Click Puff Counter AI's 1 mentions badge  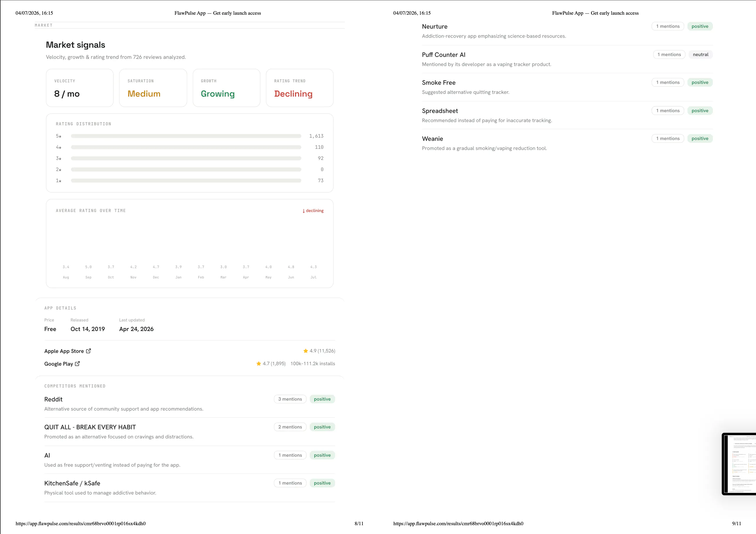pyautogui.click(x=669, y=55)
